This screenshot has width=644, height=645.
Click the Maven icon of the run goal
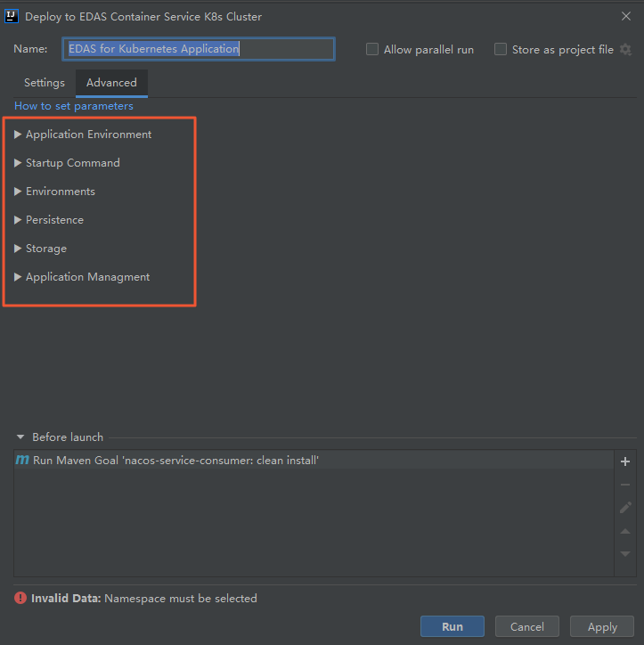point(22,460)
